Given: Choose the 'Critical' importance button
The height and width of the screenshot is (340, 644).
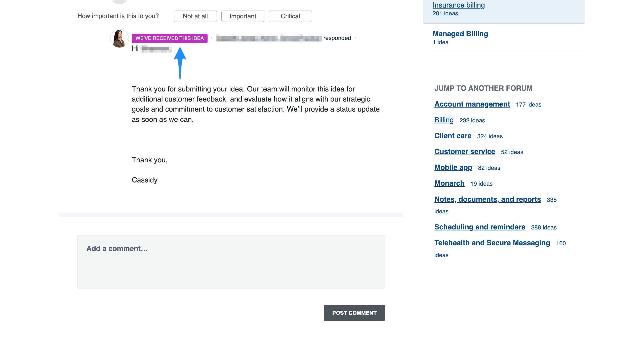Looking at the screenshot, I should click(x=290, y=16).
